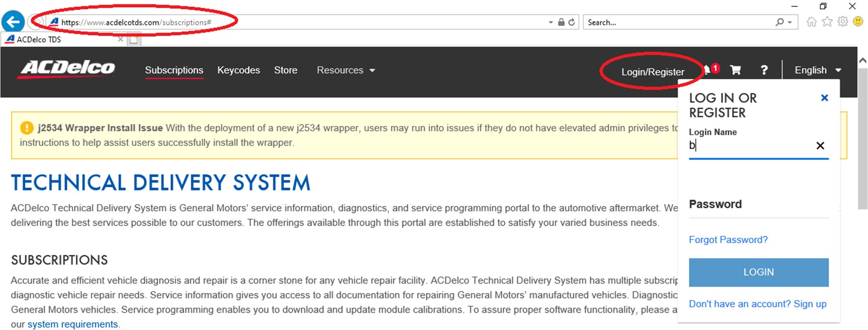Expand the search provider dropdown arrow
The height and width of the screenshot is (330, 868).
tap(790, 22)
